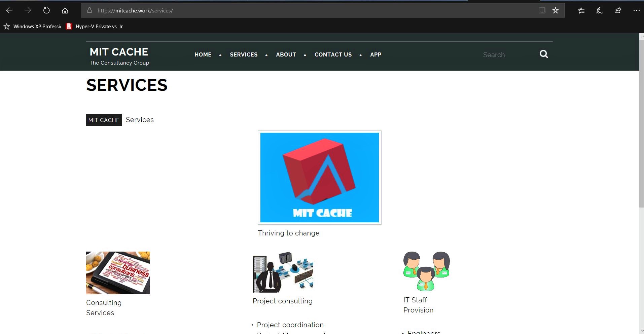This screenshot has height=334, width=644.
Task: Click the IT Staff Provision heading
Action: click(419, 305)
